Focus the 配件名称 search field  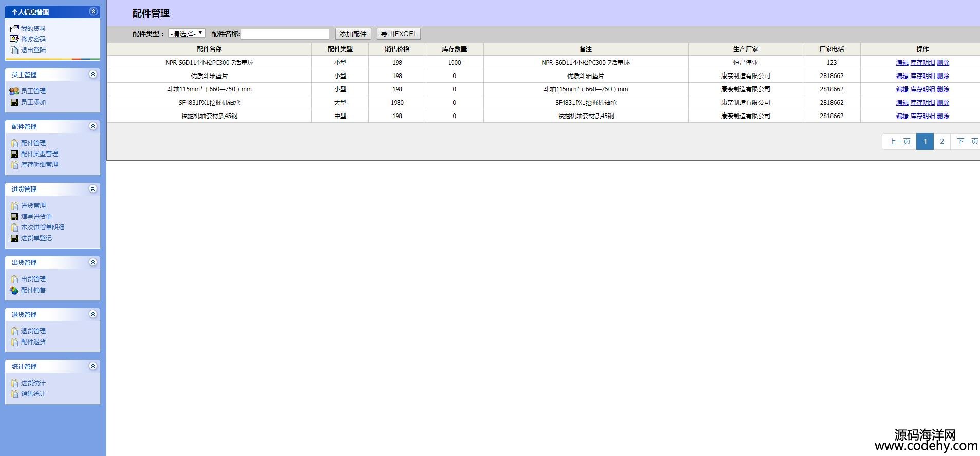click(285, 34)
